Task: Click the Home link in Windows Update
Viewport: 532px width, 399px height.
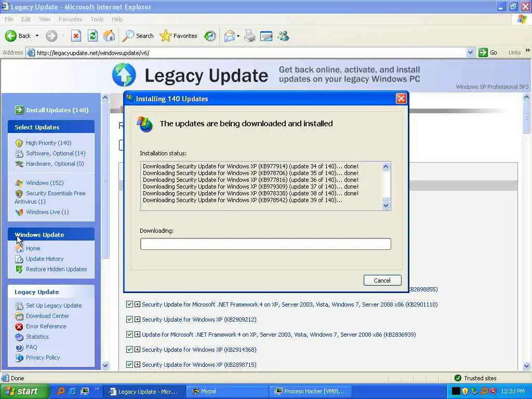Action: (x=33, y=248)
